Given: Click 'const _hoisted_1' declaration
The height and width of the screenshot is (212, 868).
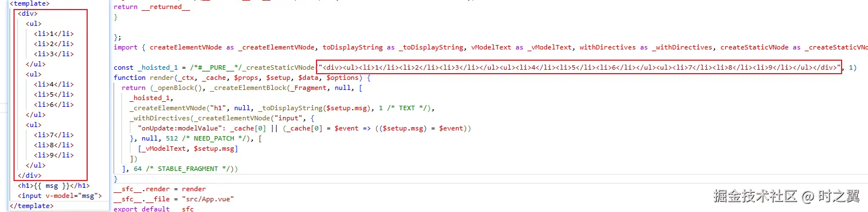Looking at the screenshot, I should pyautogui.click(x=146, y=67).
